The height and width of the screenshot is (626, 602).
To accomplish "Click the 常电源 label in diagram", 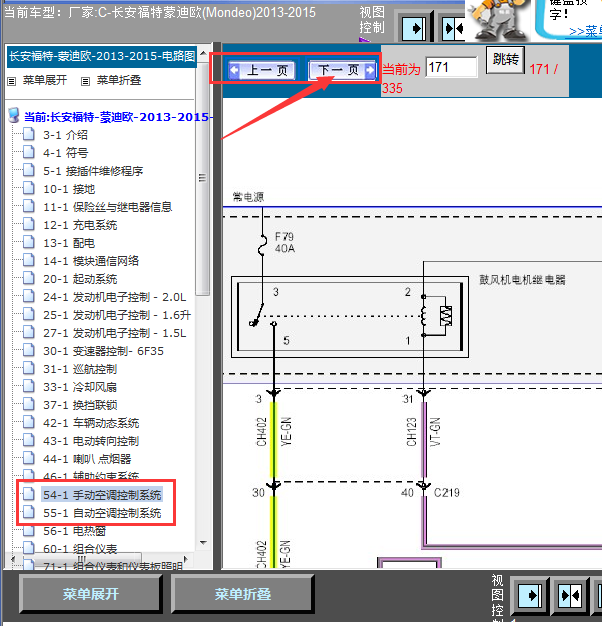I will coord(248,196).
